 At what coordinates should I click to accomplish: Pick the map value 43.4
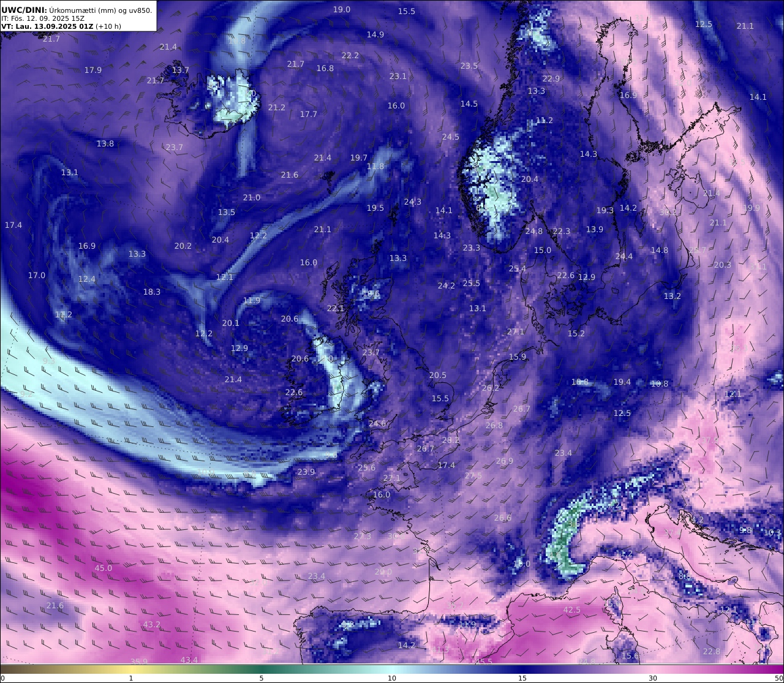(189, 660)
